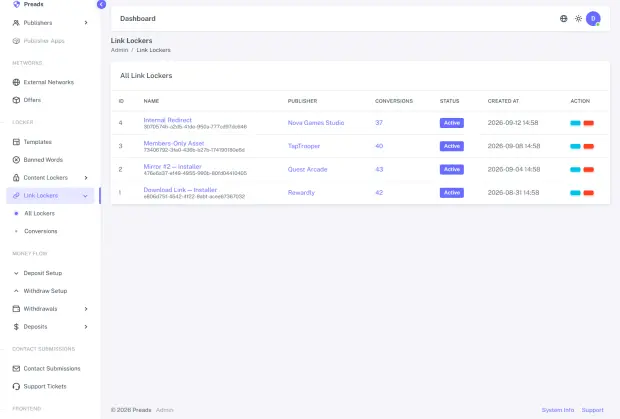Click the Offers box icon

click(x=16, y=100)
